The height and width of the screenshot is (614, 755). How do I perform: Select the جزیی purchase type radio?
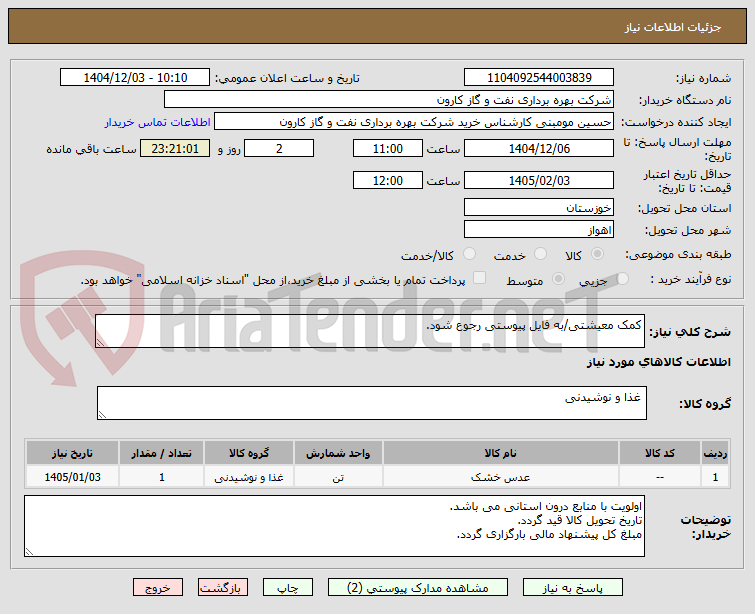coord(622,279)
